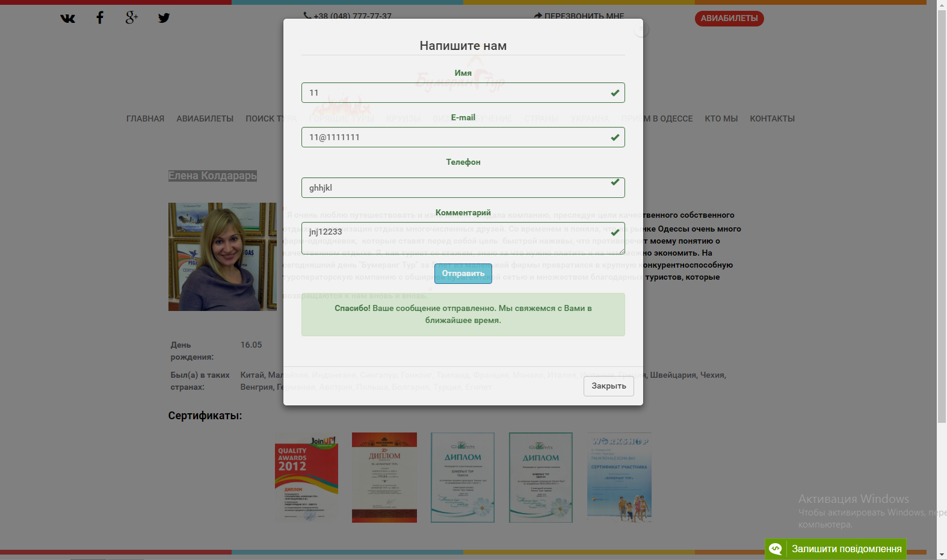
Task: Click the red АВИАБИЛЕТЫ header button
Action: pyautogui.click(x=729, y=19)
